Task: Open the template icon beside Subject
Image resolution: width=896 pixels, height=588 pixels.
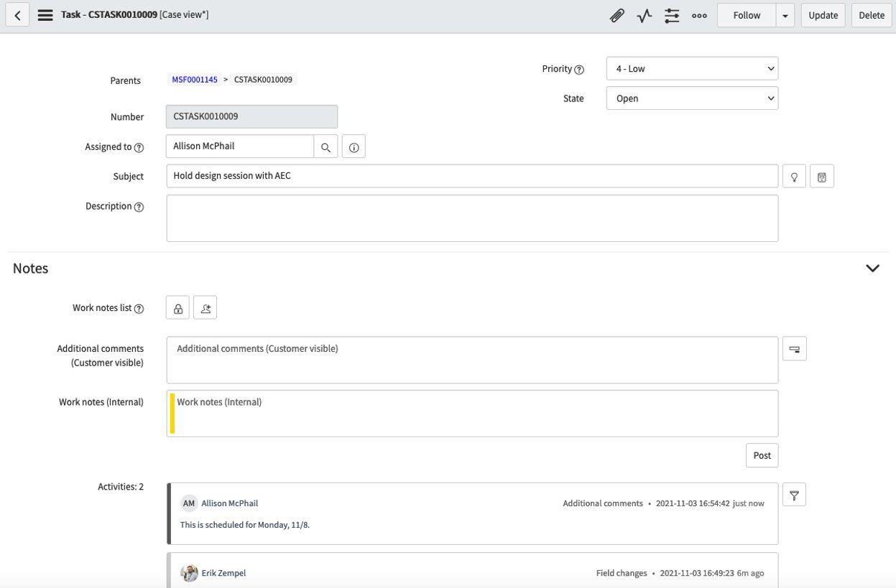Action: tap(822, 177)
